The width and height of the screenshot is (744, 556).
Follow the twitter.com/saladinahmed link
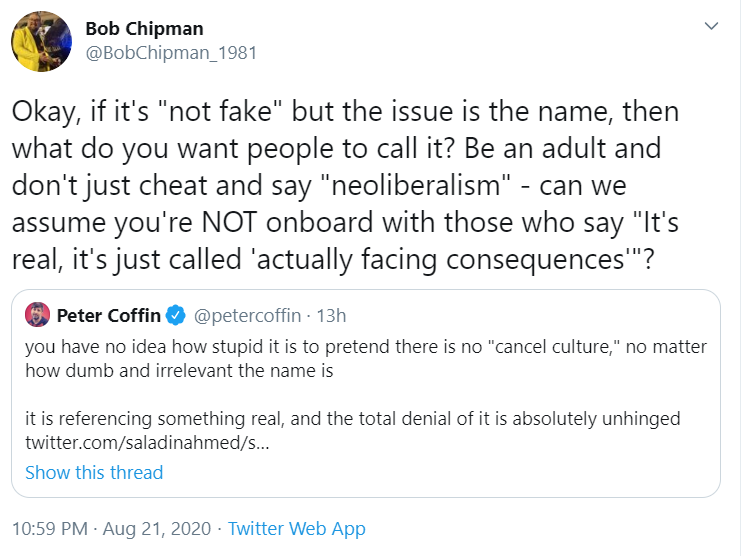click(x=147, y=443)
